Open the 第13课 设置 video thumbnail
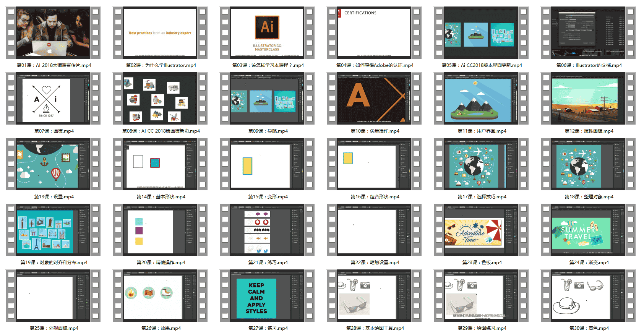Screen dimensions: 644x334 point(53,164)
